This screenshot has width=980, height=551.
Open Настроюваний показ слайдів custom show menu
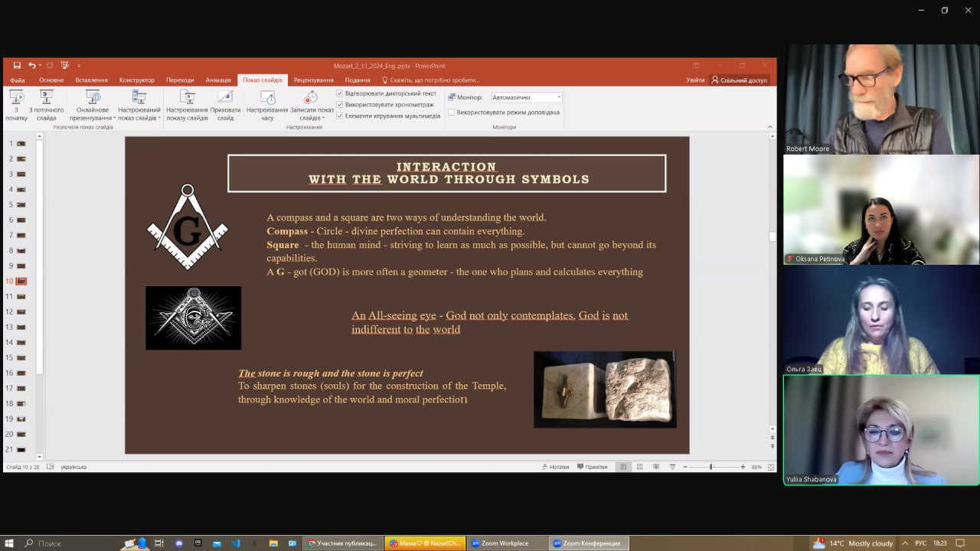pos(139,105)
